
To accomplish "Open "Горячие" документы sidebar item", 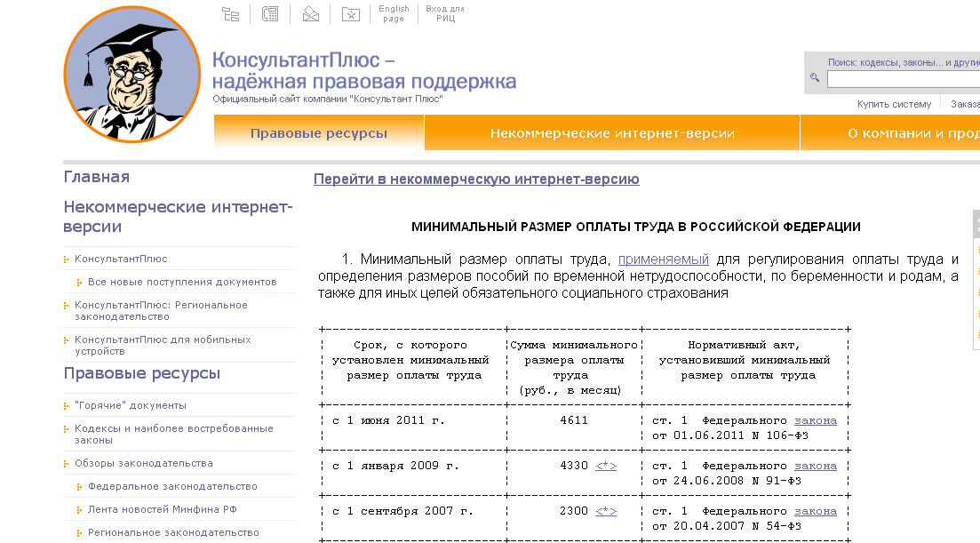I will (130, 405).
